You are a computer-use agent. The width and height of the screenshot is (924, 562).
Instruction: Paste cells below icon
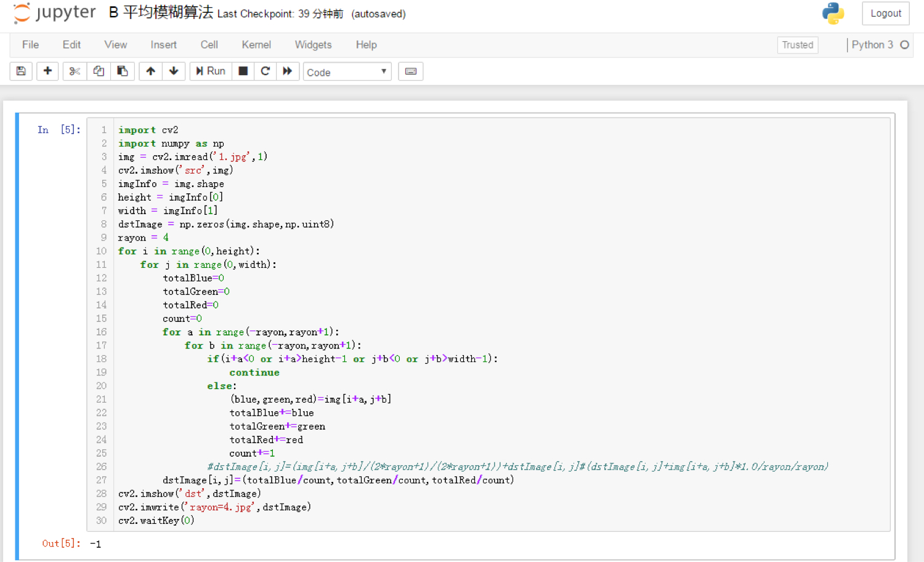click(x=123, y=71)
